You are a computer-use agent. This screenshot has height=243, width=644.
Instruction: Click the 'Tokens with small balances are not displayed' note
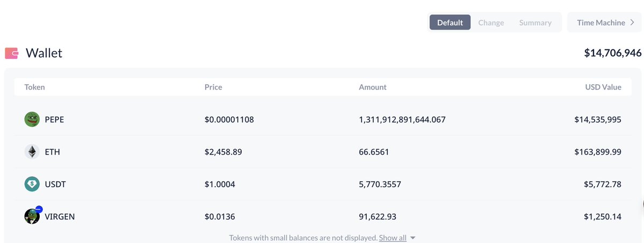click(303, 238)
